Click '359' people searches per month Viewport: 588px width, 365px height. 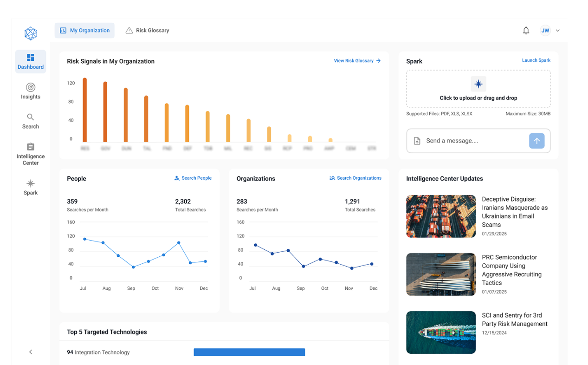(72, 202)
